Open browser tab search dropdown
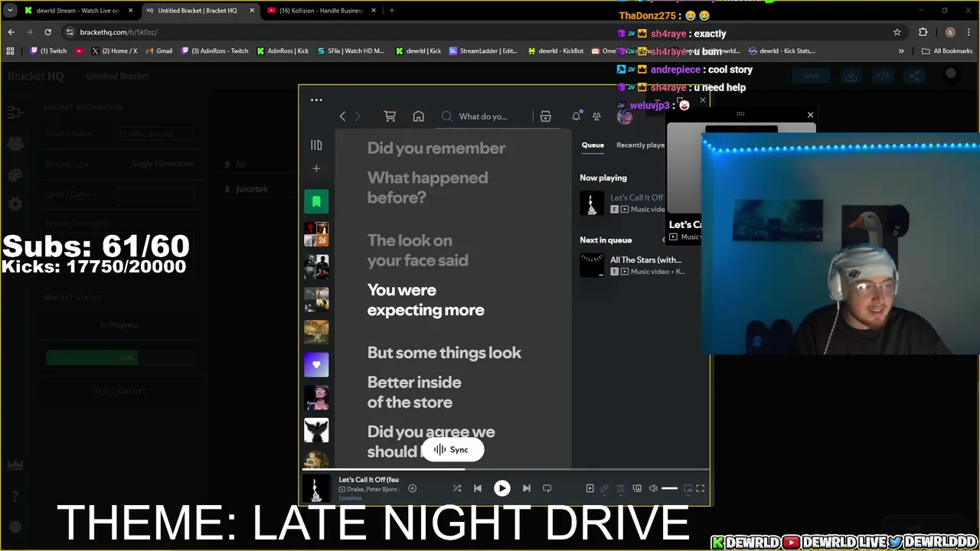Screen dimensions: 980x551 pos(9,11)
